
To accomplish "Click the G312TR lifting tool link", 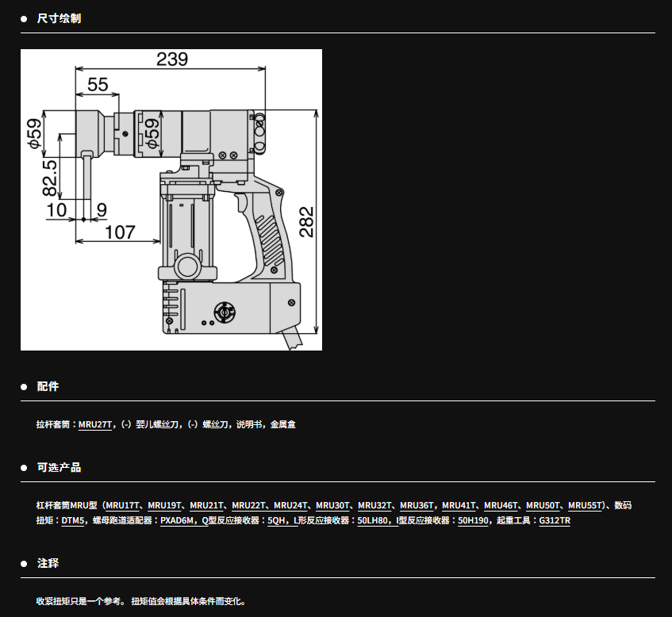I will (555, 521).
